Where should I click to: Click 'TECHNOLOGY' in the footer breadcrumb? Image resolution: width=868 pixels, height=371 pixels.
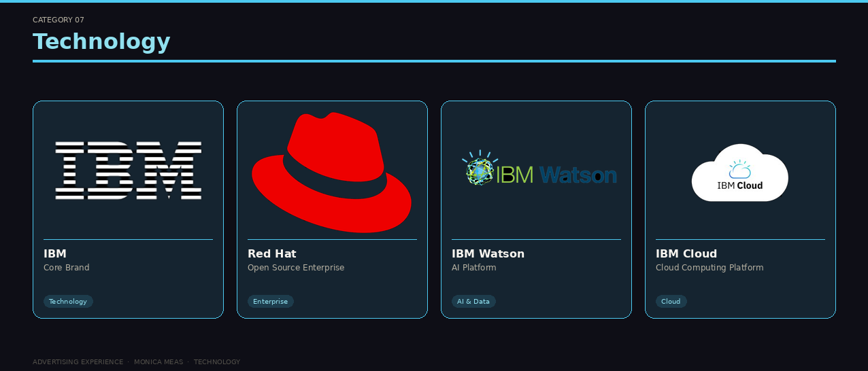click(x=217, y=362)
